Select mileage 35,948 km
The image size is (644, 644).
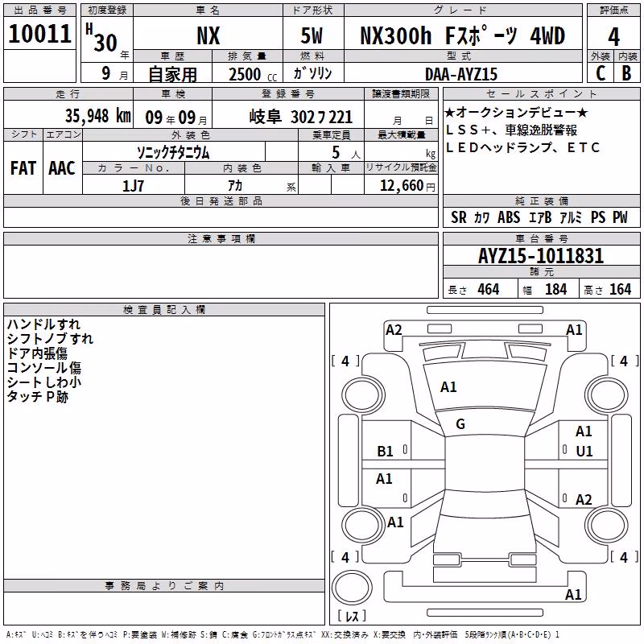point(97,116)
